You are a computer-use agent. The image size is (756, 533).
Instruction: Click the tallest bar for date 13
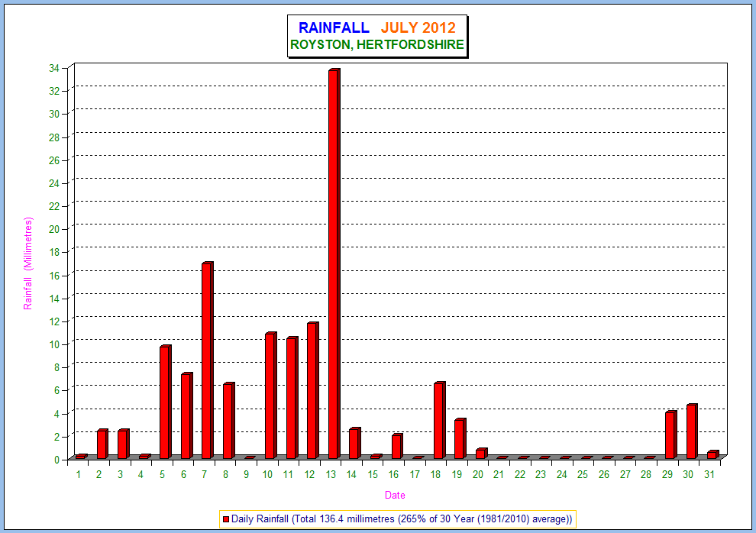coord(334,263)
